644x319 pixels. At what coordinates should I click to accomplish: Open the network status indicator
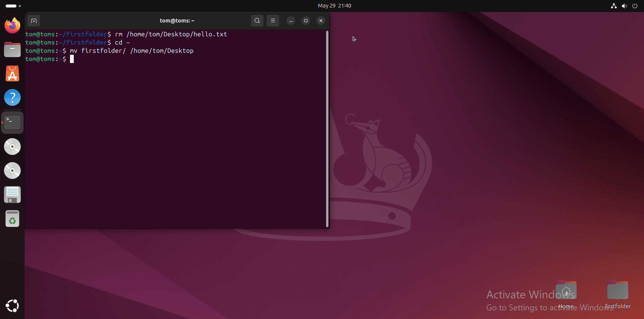point(614,6)
